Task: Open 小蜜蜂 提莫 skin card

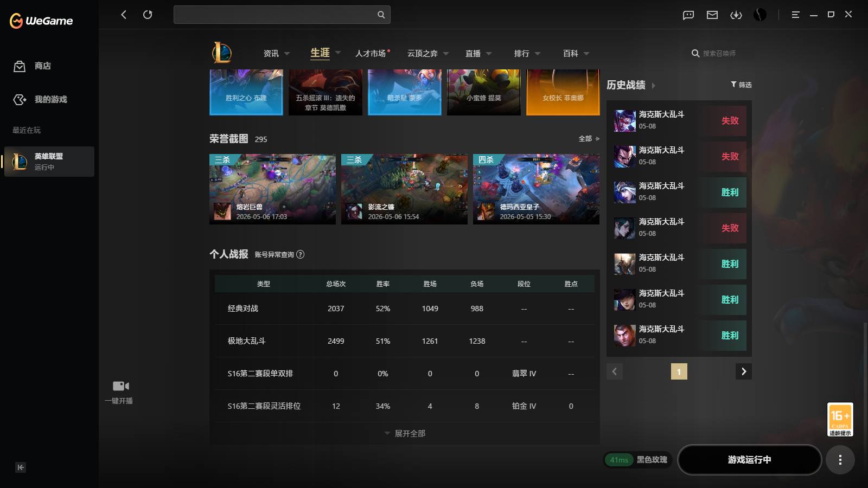Action: click(484, 92)
